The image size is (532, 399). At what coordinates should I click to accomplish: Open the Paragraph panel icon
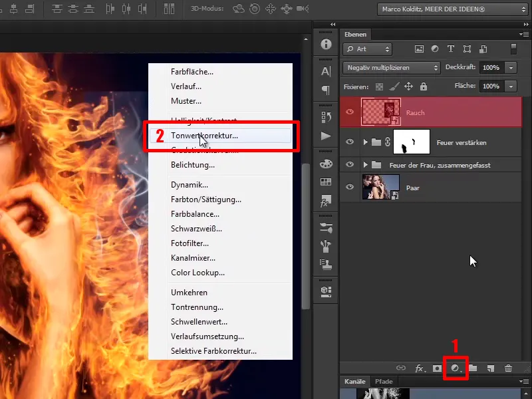[x=326, y=90]
